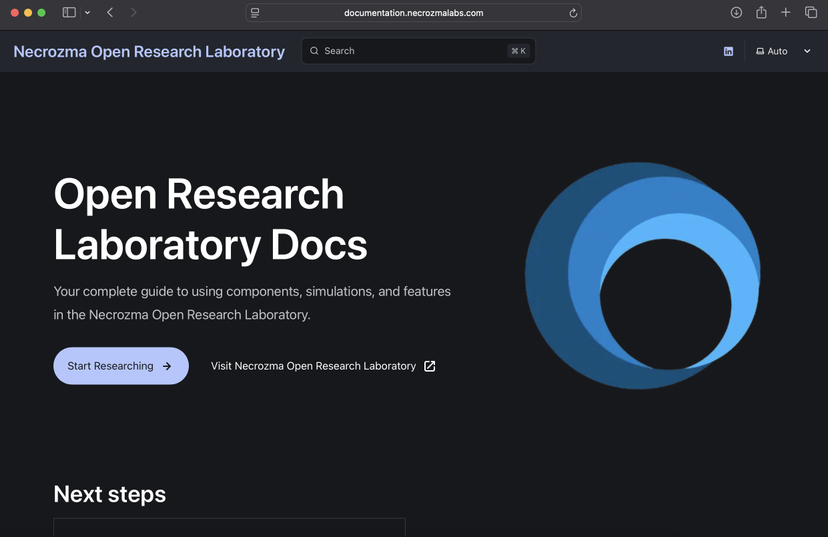Click the arrow icon inside Start Researching
The height and width of the screenshot is (537, 828).
click(167, 366)
